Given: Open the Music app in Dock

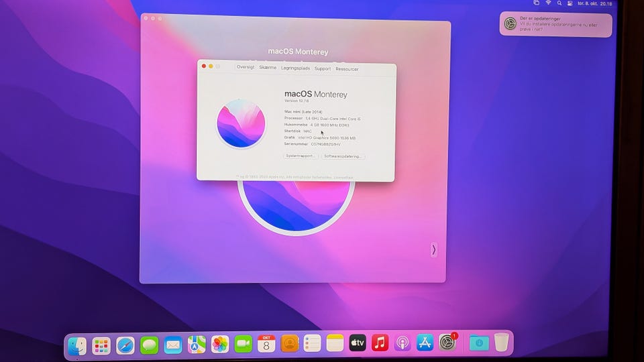Looking at the screenshot, I should pos(380,343).
